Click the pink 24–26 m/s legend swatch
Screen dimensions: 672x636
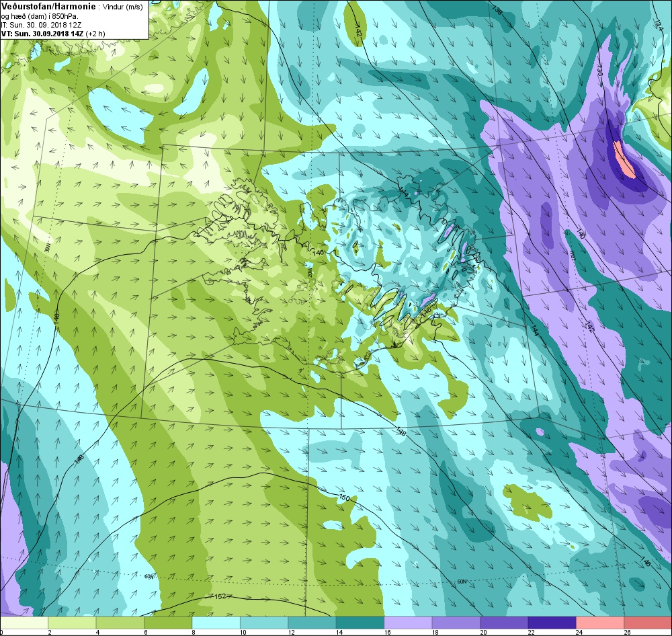[x=600, y=623]
